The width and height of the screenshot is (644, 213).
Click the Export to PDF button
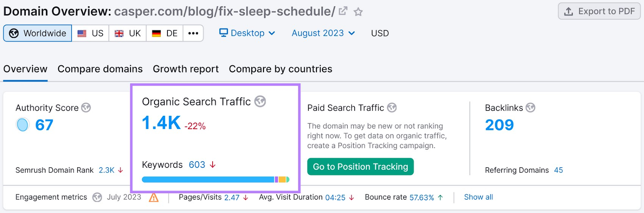click(x=599, y=11)
